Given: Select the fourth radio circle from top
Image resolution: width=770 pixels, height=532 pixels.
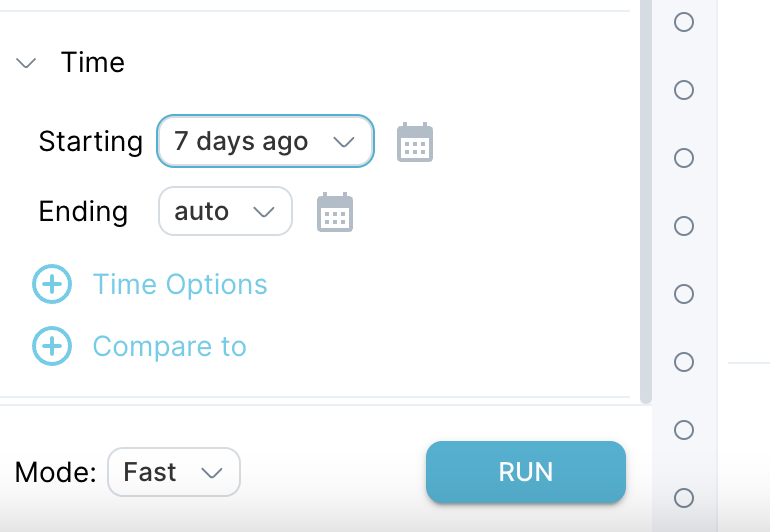Looking at the screenshot, I should [x=684, y=226].
